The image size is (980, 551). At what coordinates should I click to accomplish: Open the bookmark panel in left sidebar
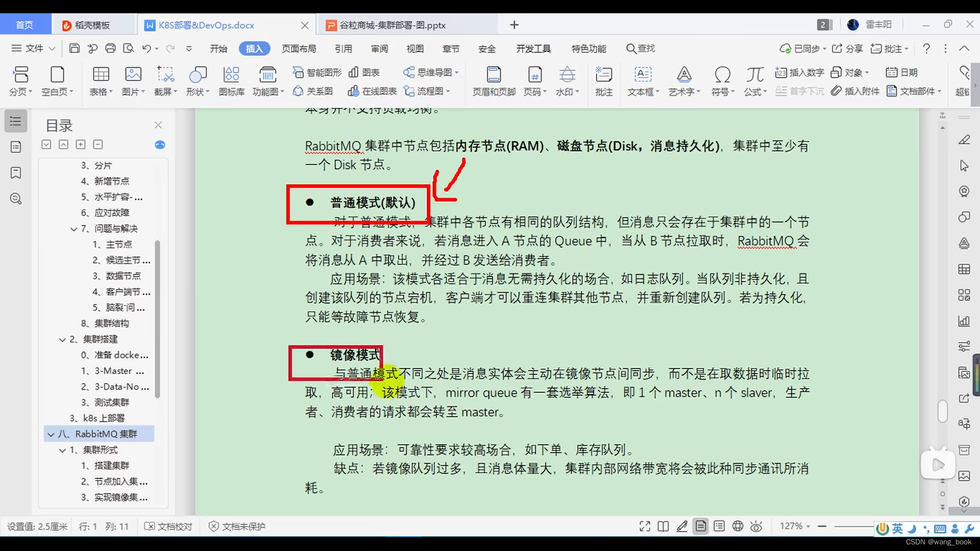click(x=16, y=173)
